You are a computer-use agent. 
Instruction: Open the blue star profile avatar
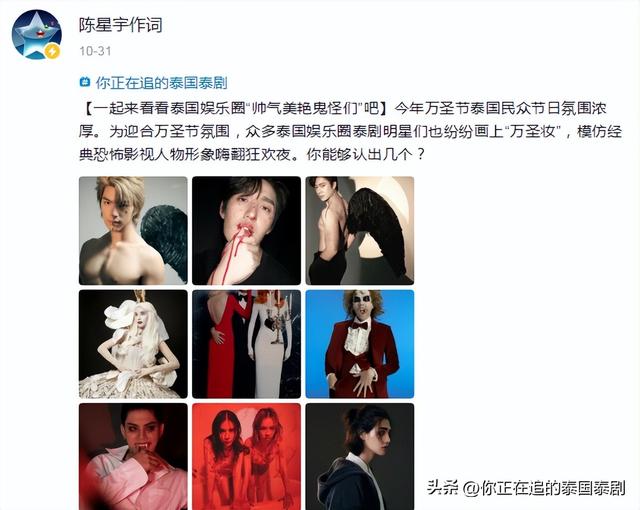point(36,35)
